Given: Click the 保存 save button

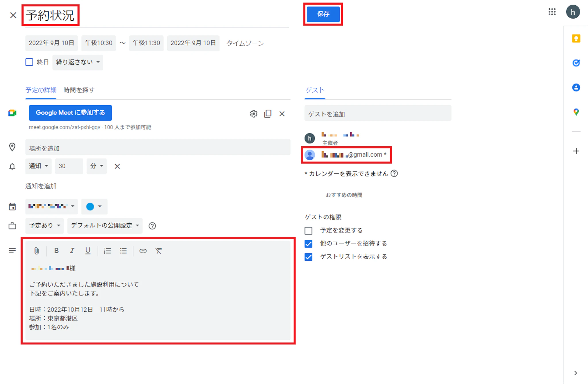Looking at the screenshot, I should pos(323,14).
